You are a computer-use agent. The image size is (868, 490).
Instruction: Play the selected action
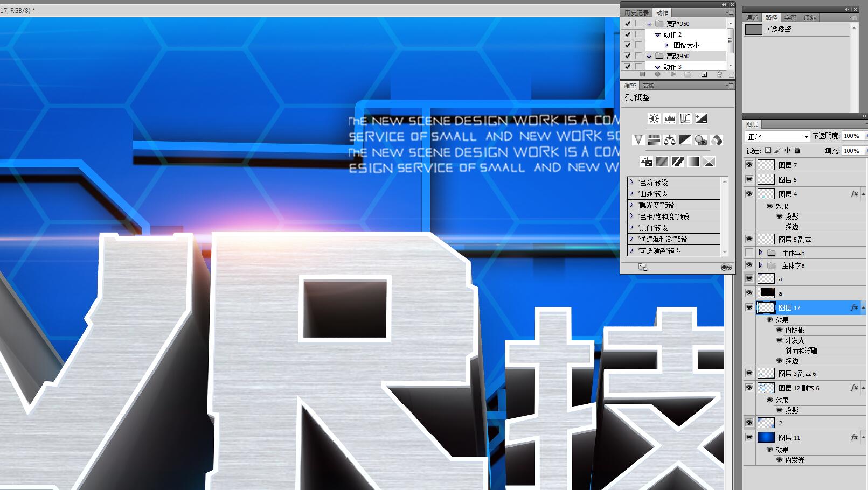[x=673, y=74]
